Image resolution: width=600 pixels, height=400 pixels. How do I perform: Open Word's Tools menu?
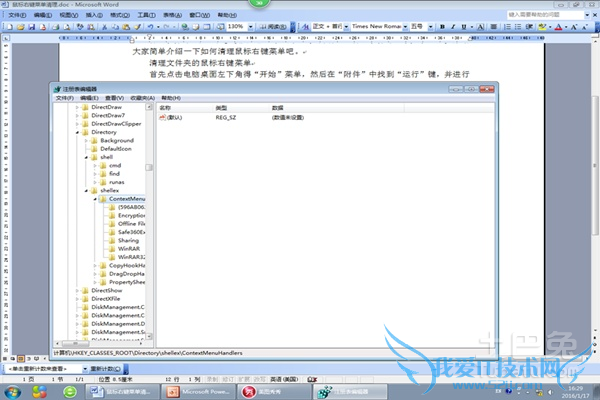click(146, 15)
